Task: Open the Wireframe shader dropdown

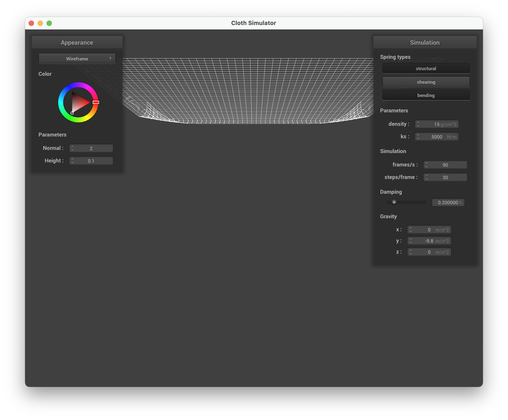Action: [77, 59]
